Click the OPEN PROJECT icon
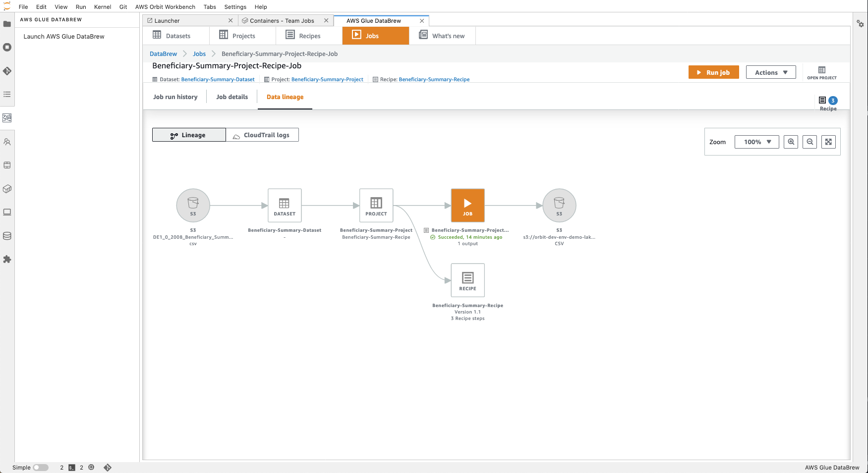 click(822, 72)
